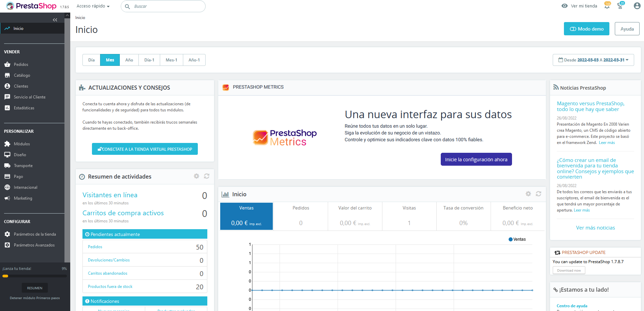The width and height of the screenshot is (644, 311).
Task: Select the Año-1 period tab
Action: pyautogui.click(x=194, y=60)
